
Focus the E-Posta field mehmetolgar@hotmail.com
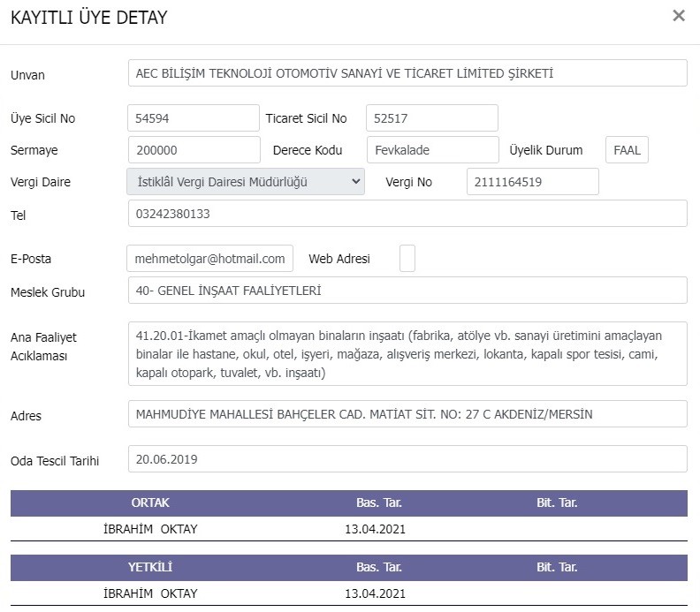point(209,258)
